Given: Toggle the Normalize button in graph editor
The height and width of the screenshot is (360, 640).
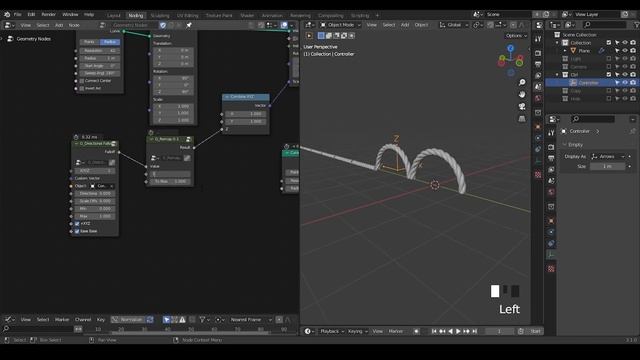Looking at the screenshot, I should pyautogui.click(x=128, y=320).
